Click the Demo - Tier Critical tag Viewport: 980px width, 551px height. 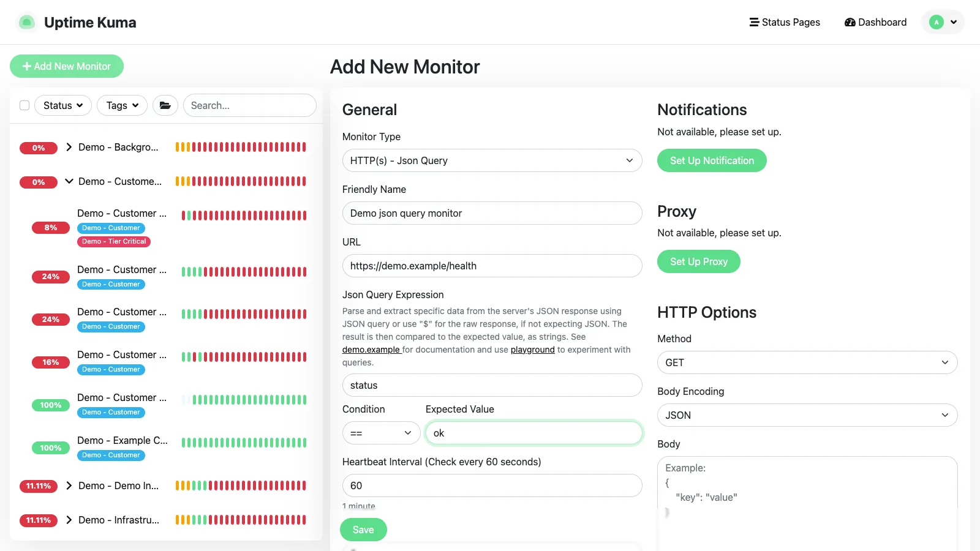(114, 241)
